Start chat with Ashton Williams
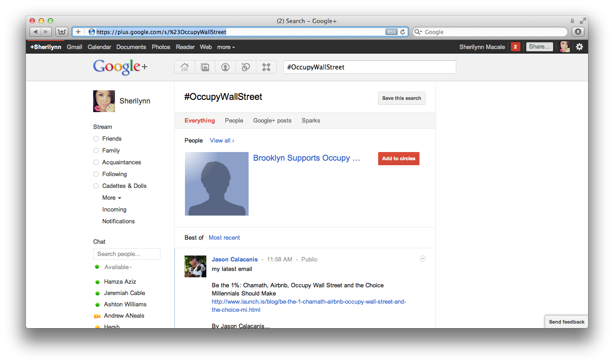The image size is (614, 364). coord(125,305)
